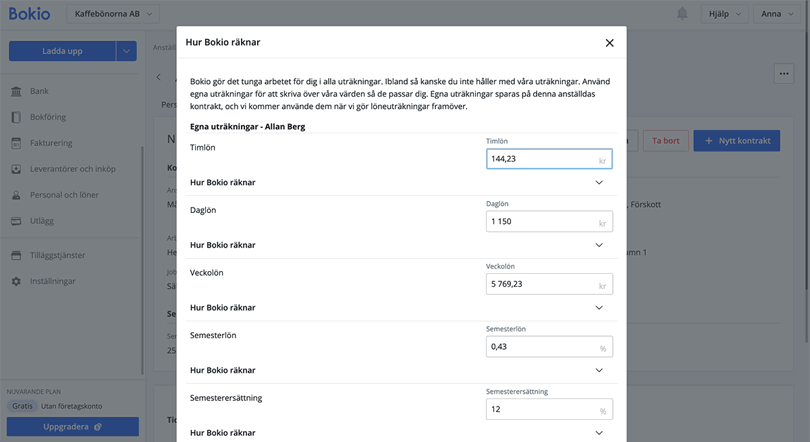Click the Uppgradera button
Screen dimensions: 810x442
[73, 426]
